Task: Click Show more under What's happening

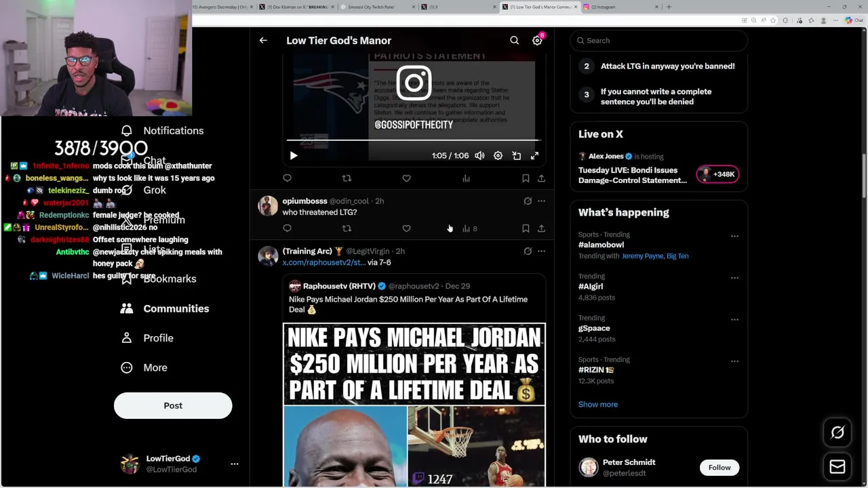Action: pyautogui.click(x=598, y=405)
